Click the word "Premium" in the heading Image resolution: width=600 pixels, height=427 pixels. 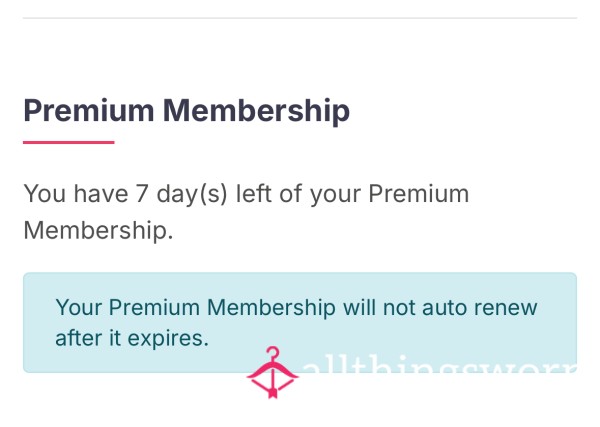(89, 111)
